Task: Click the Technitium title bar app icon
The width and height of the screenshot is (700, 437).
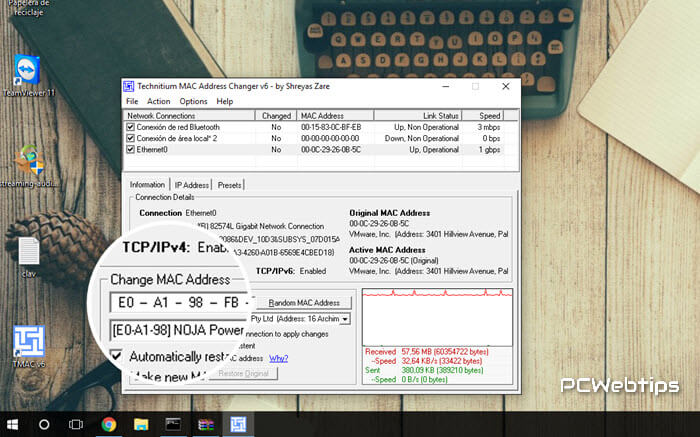Action: [x=129, y=86]
